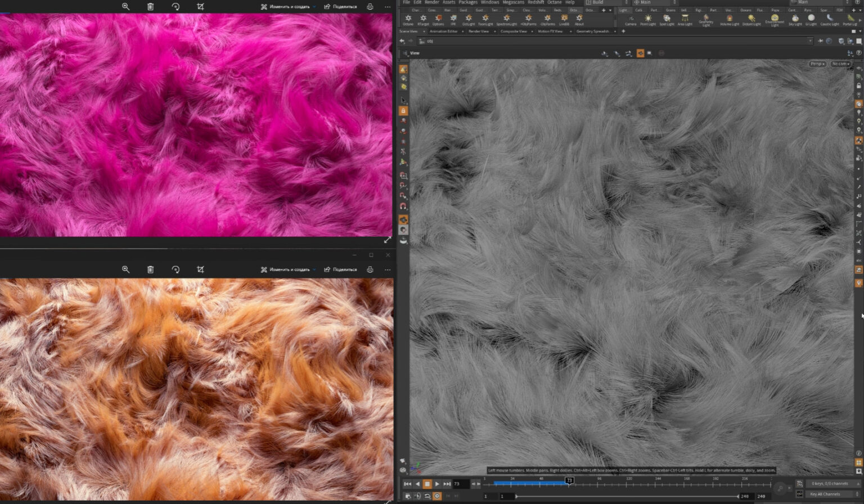
Task: Click the SpectronLight shelf tool
Action: pyautogui.click(x=506, y=20)
